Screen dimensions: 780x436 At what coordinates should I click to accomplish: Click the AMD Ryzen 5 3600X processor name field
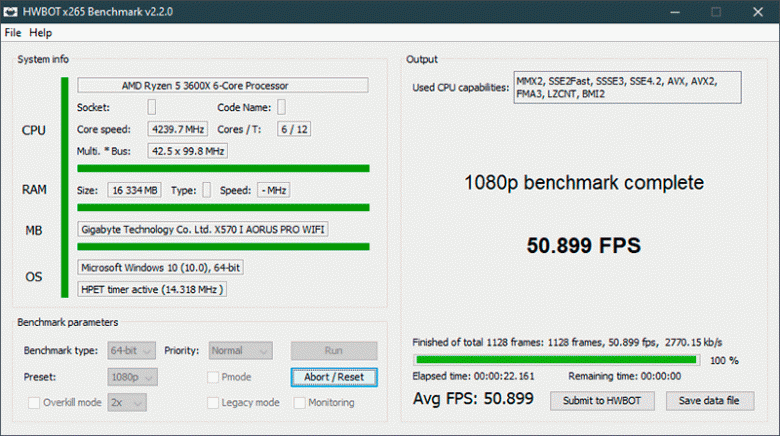point(223,85)
